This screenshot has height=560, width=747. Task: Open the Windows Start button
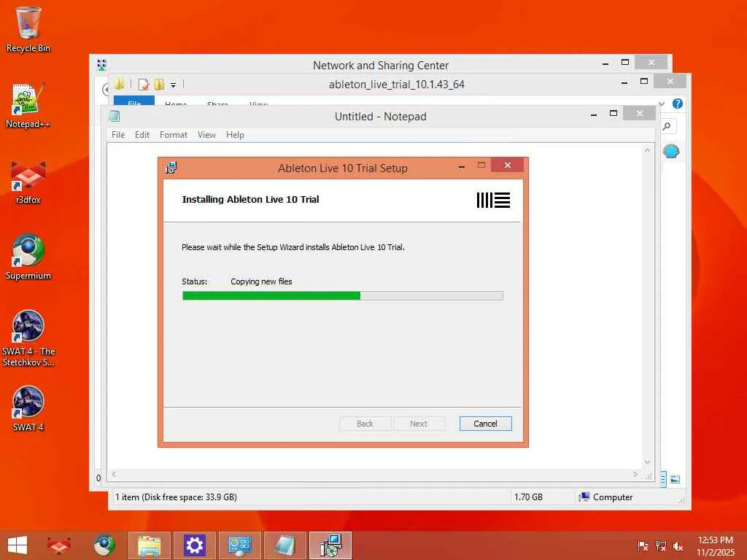point(18,545)
